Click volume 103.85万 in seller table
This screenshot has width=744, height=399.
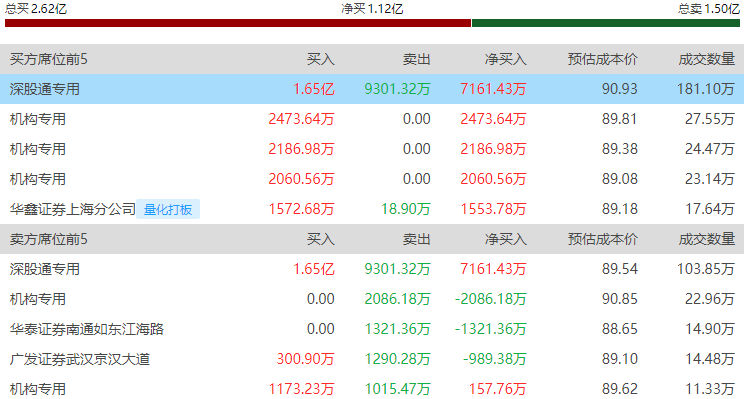pyautogui.click(x=706, y=269)
